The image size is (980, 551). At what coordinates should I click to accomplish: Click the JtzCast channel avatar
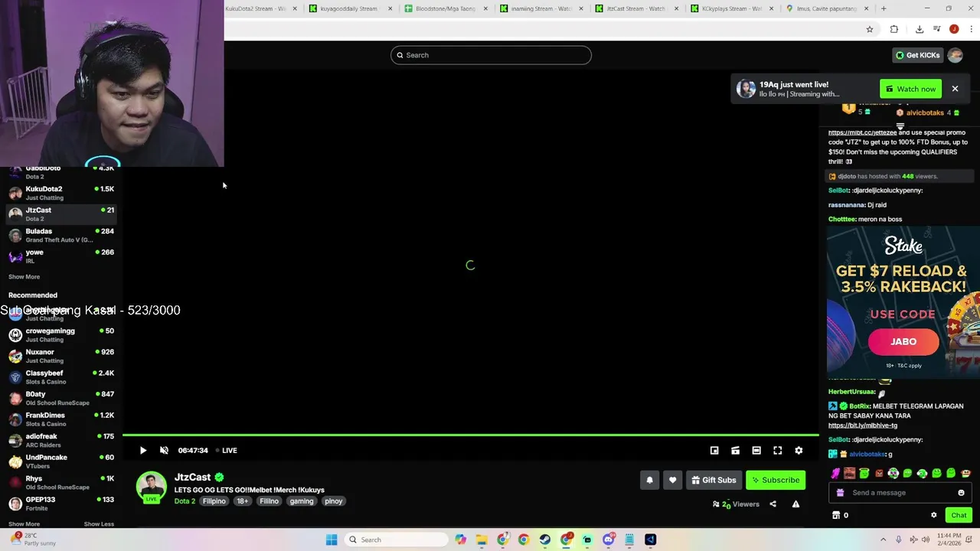[151, 487]
